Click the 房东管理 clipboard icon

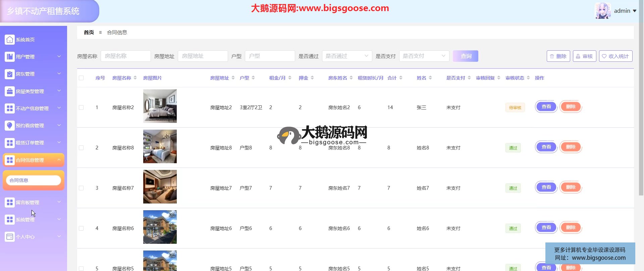click(x=10, y=74)
